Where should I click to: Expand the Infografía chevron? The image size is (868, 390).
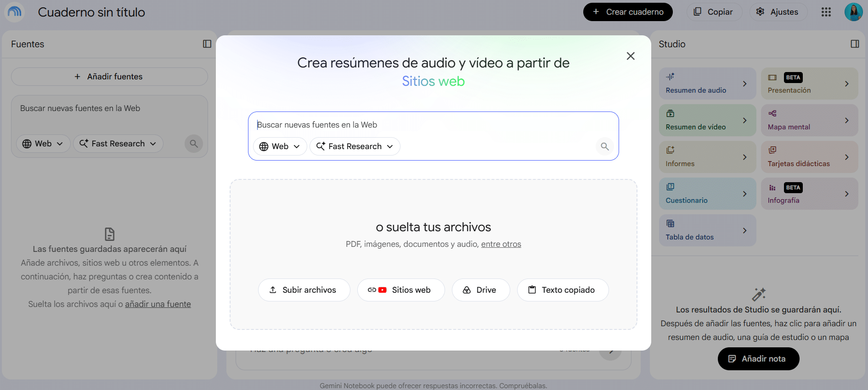tap(846, 194)
